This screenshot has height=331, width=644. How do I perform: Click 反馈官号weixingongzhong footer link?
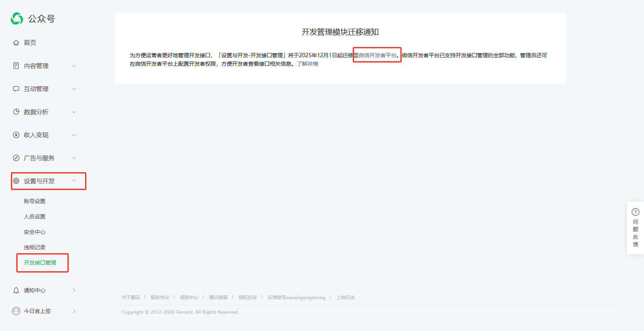point(296,298)
